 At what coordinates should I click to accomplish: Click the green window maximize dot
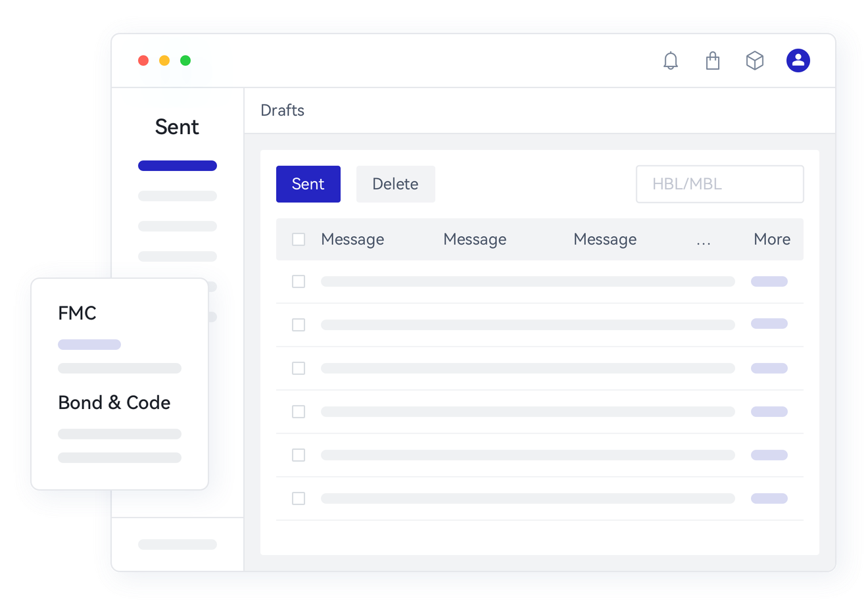(185, 60)
